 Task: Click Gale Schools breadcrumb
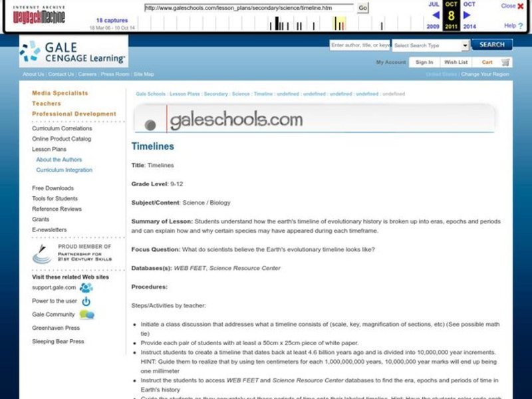tap(151, 94)
